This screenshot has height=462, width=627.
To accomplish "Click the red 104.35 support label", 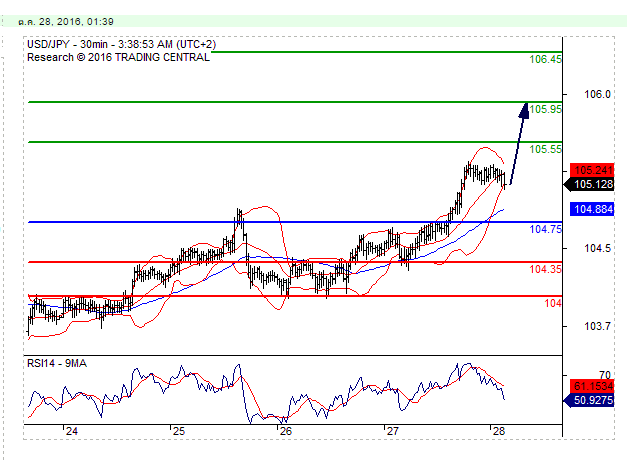I will pos(545,269).
